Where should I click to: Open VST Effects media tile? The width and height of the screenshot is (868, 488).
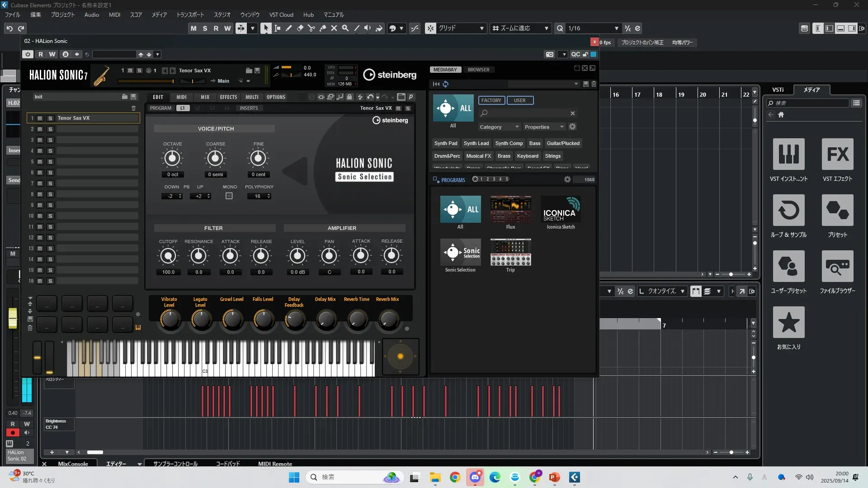click(837, 155)
